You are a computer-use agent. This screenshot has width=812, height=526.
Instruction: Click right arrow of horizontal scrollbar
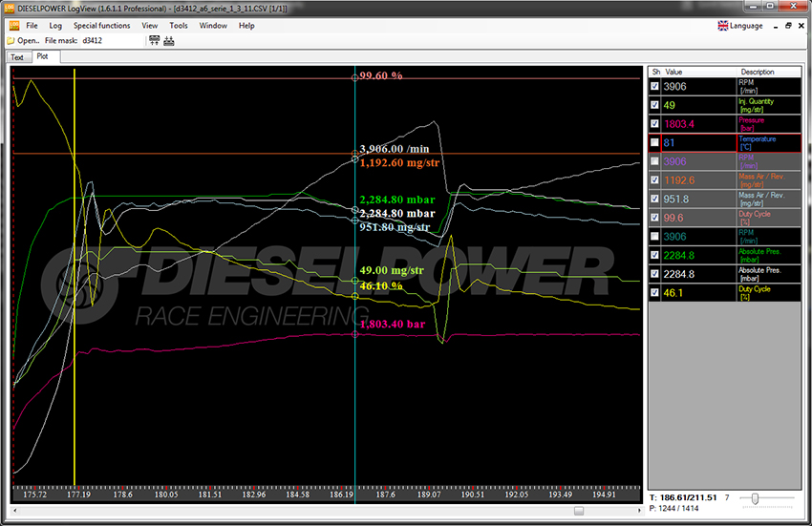pos(639,511)
